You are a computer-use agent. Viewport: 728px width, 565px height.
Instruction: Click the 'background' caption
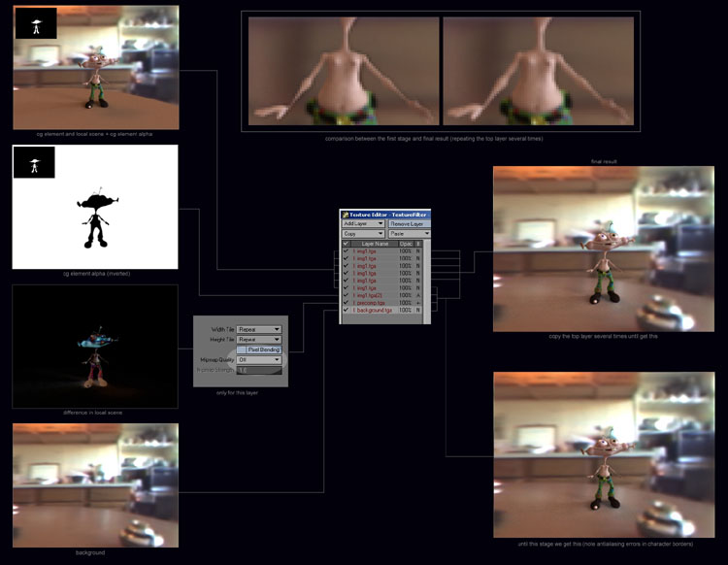tap(90, 552)
